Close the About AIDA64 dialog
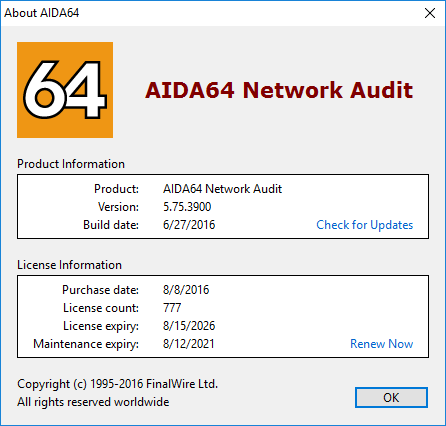 point(430,13)
